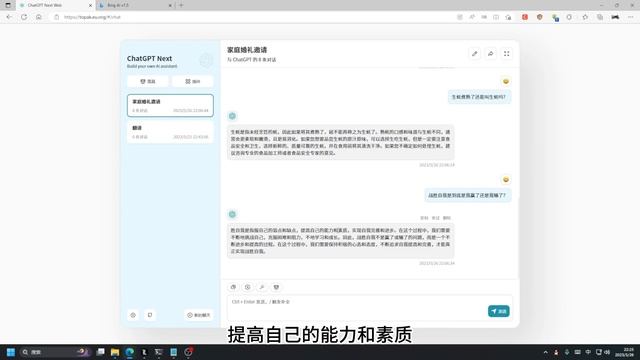Switch to the ChatGPT Next Web browser tab
The image size is (640, 360).
(55, 5)
